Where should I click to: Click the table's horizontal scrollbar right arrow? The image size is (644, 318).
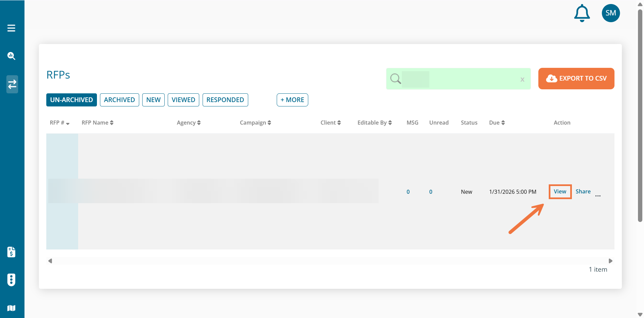pyautogui.click(x=610, y=261)
